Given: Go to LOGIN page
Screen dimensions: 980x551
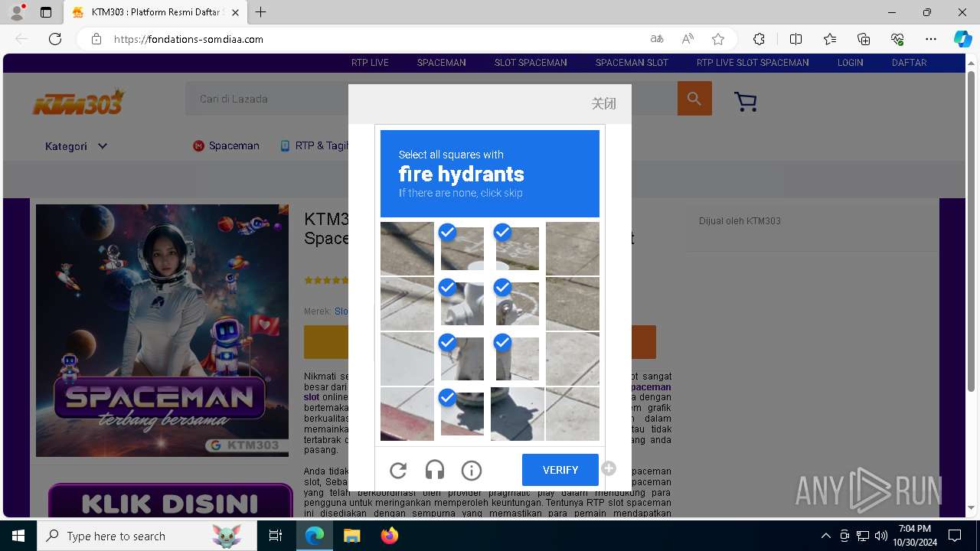Looking at the screenshot, I should (x=850, y=63).
